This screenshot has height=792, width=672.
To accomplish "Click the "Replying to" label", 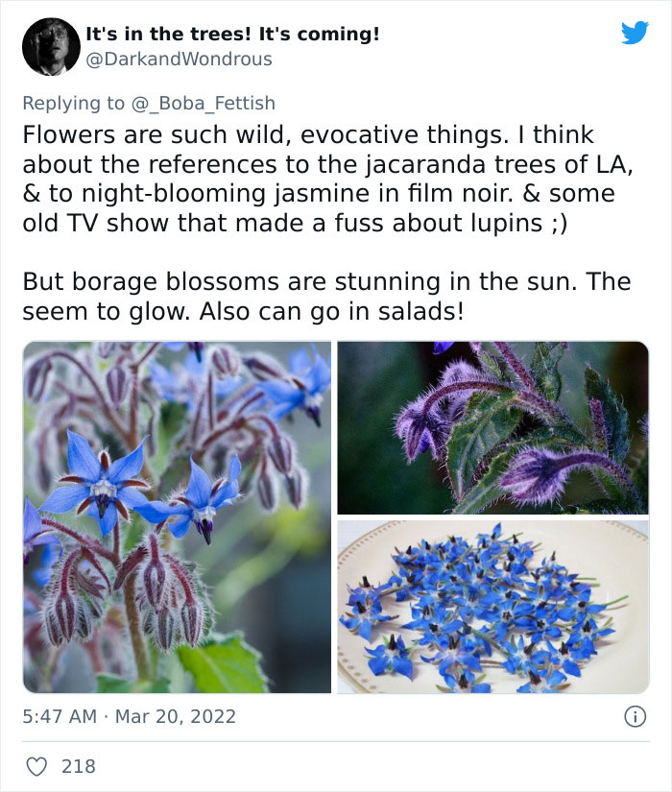I will (73, 103).
